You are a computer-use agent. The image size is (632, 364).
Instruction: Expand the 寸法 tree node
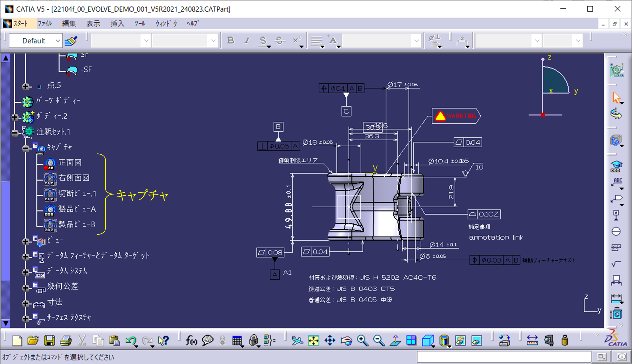(26, 303)
